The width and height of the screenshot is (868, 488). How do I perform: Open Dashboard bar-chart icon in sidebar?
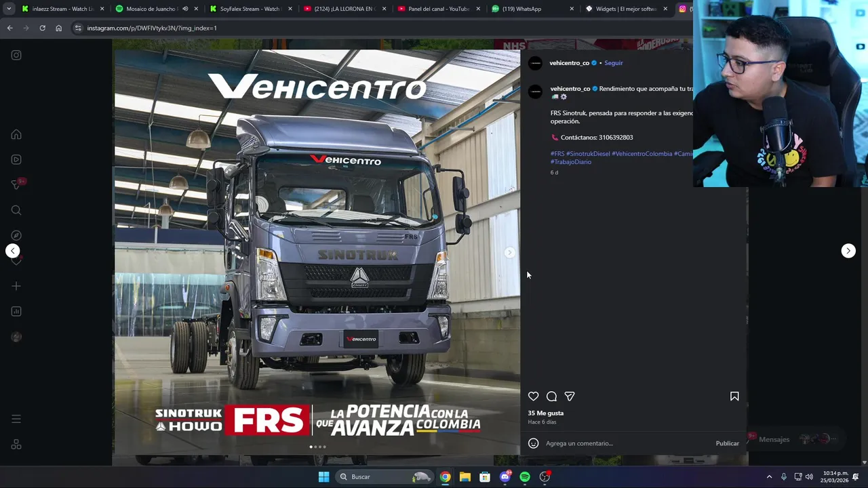tap(16, 311)
